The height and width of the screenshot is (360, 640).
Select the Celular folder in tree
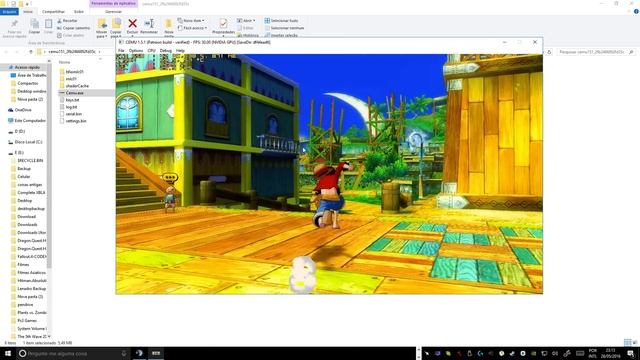pyautogui.click(x=21, y=176)
